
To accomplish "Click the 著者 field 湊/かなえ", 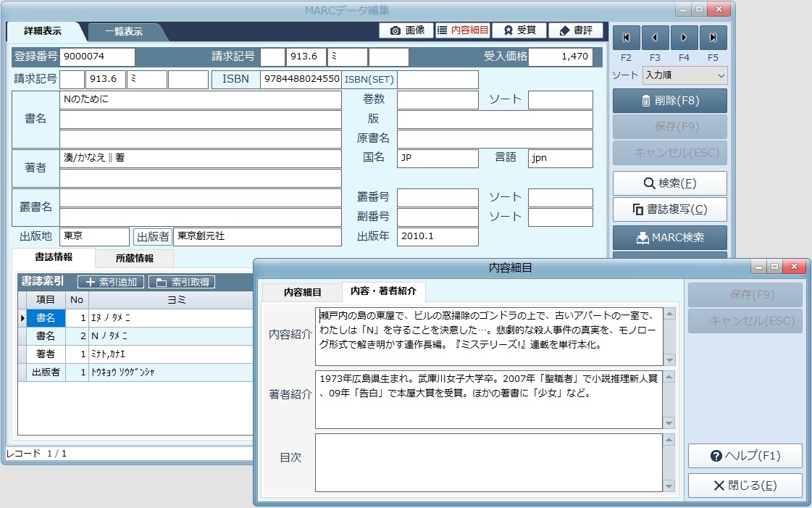I will (201, 159).
